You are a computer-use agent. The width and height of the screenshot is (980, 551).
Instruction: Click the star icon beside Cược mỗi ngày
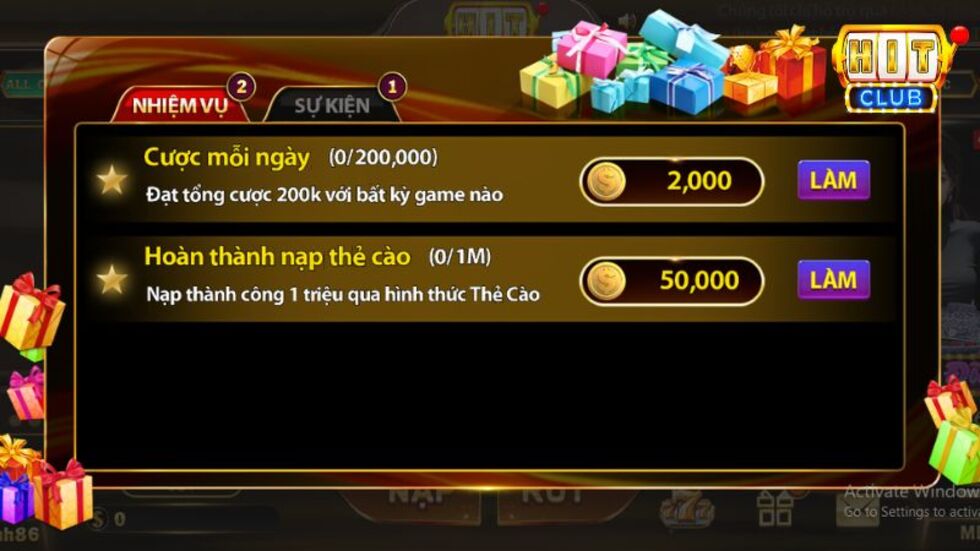pyautogui.click(x=112, y=180)
